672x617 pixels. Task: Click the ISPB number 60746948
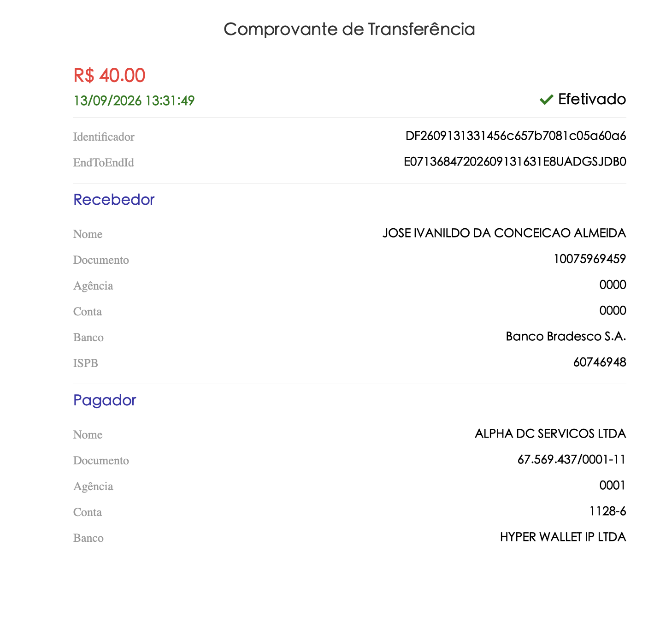[600, 362]
